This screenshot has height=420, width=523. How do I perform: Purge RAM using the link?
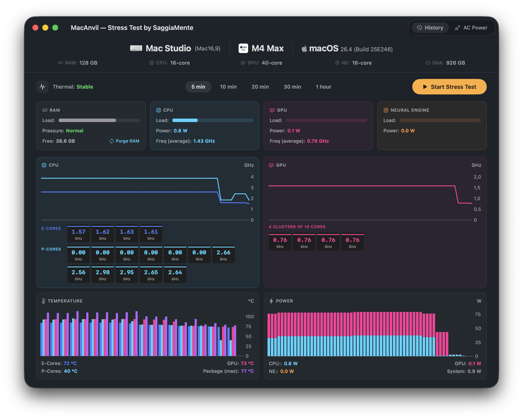coord(124,141)
